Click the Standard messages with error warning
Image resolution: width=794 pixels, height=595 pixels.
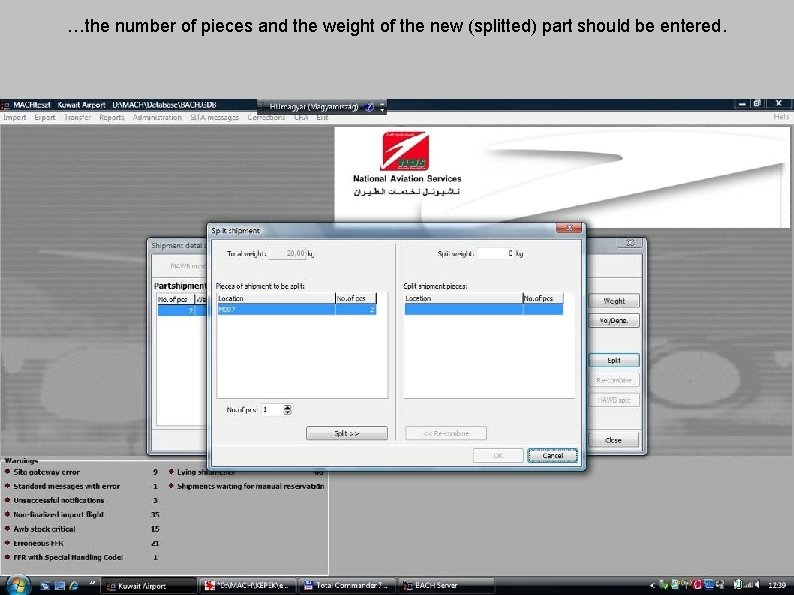click(66, 486)
